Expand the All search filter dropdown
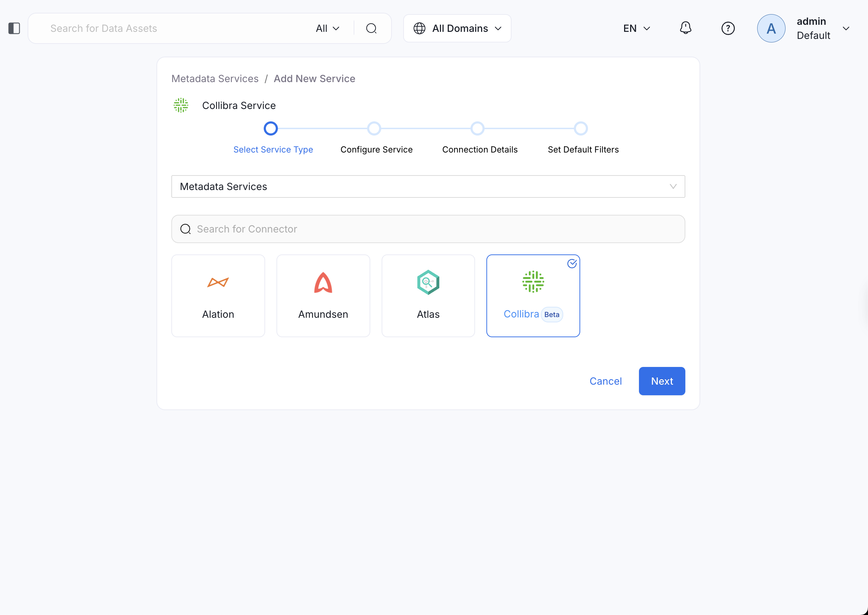868x615 pixels. click(x=327, y=28)
